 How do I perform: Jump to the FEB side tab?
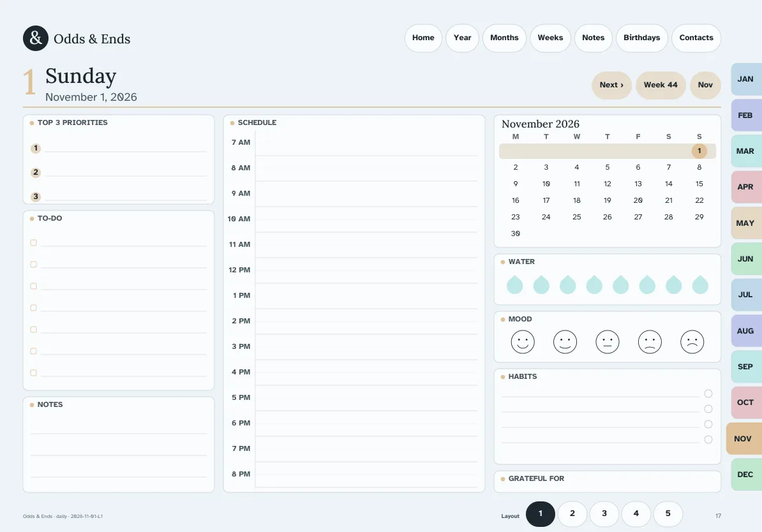(747, 115)
